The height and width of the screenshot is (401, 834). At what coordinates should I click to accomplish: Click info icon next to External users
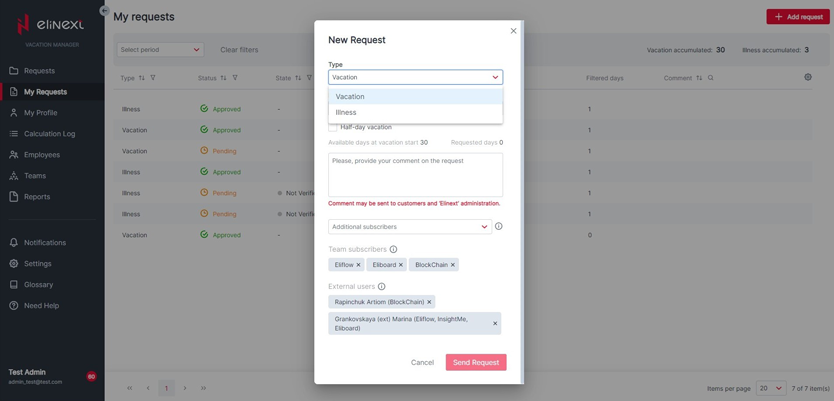(x=381, y=287)
